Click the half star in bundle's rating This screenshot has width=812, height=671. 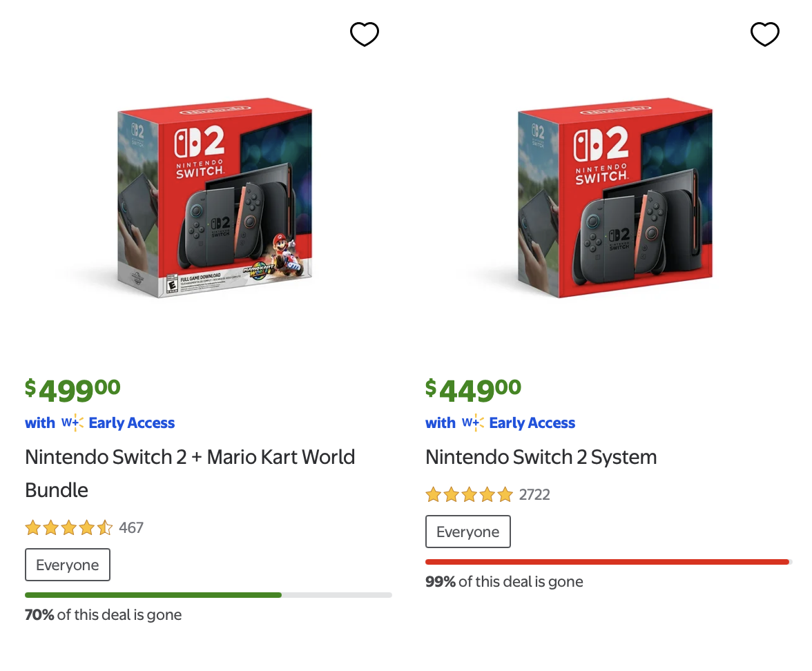106,527
